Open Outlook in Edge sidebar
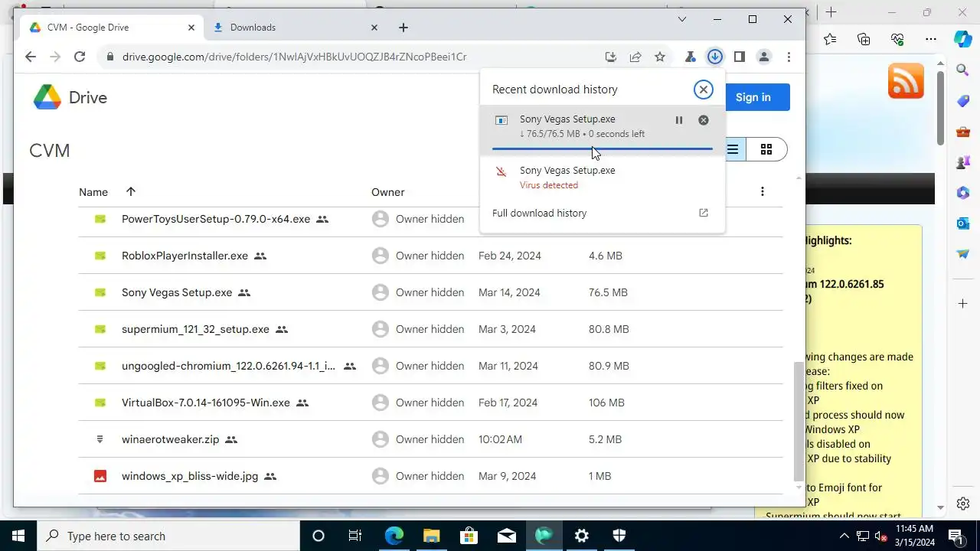Image resolution: width=980 pixels, height=551 pixels. [963, 223]
